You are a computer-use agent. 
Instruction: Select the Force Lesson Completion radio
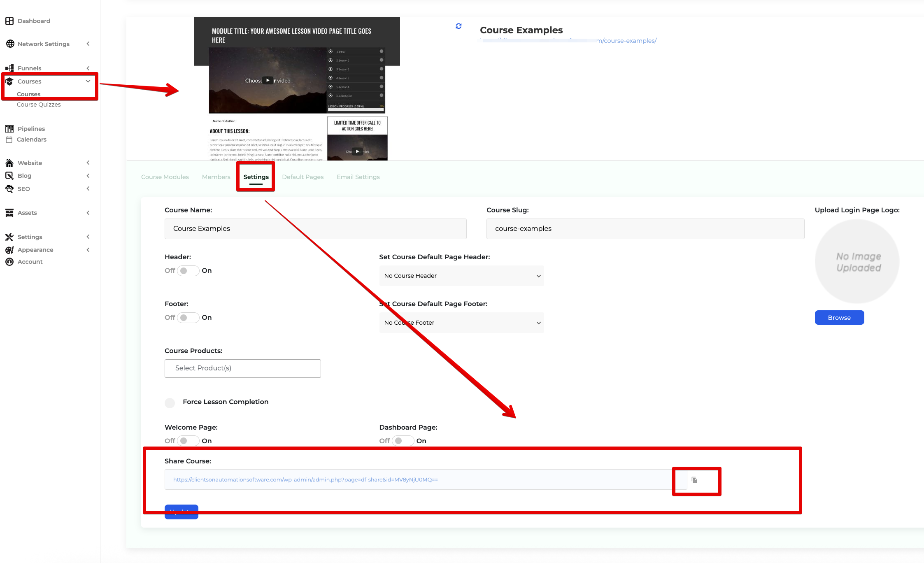click(x=170, y=402)
